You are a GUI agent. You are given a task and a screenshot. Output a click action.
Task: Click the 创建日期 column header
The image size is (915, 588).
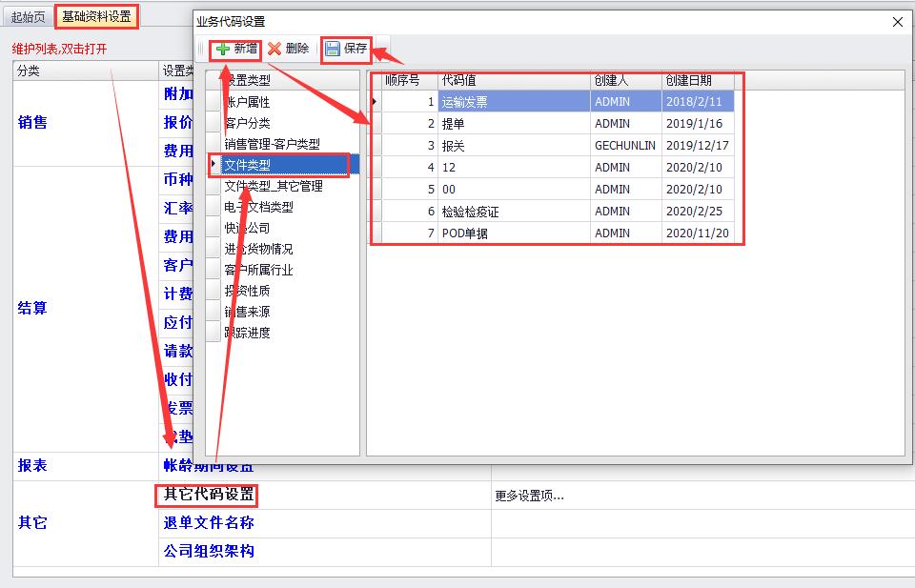pyautogui.click(x=688, y=80)
